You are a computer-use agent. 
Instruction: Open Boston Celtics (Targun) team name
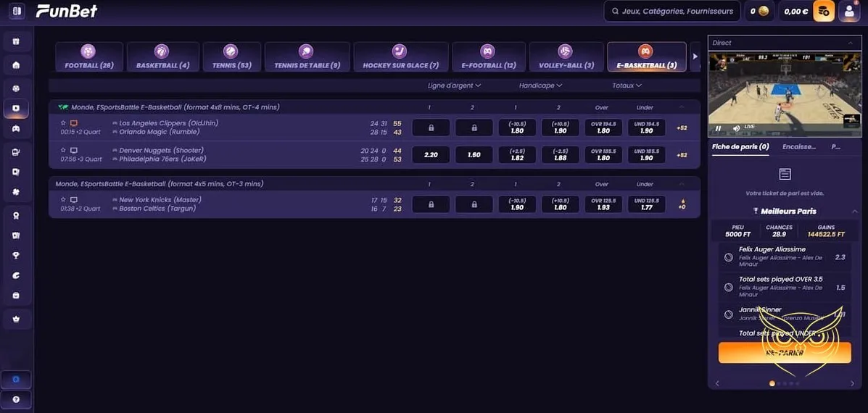(x=158, y=209)
